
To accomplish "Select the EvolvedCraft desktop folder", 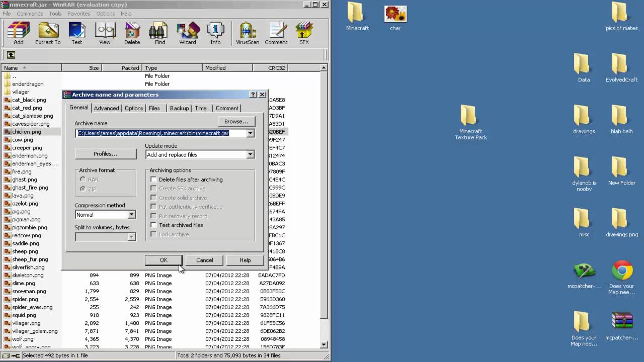I will 621,68.
